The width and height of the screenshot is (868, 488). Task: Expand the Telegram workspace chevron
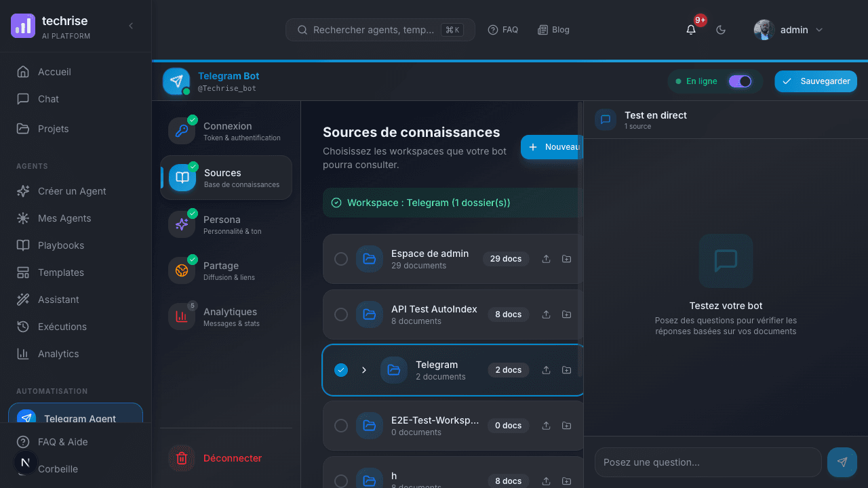coord(364,370)
